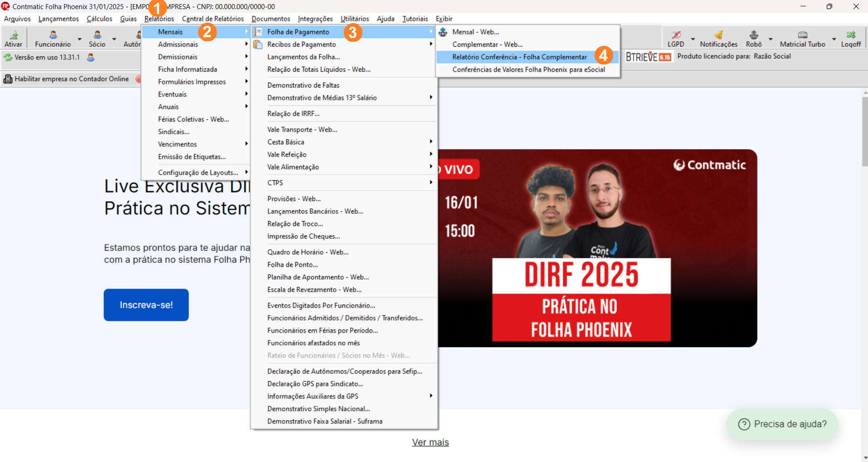Image resolution: width=868 pixels, height=462 pixels.
Task: Expand Sócio toolbar dropdown arrow
Action: click(114, 39)
